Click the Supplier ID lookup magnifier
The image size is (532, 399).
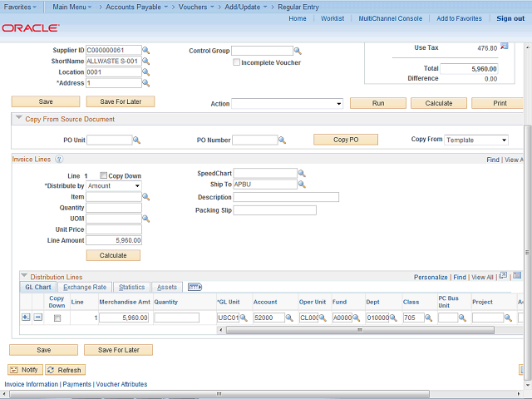click(x=146, y=51)
